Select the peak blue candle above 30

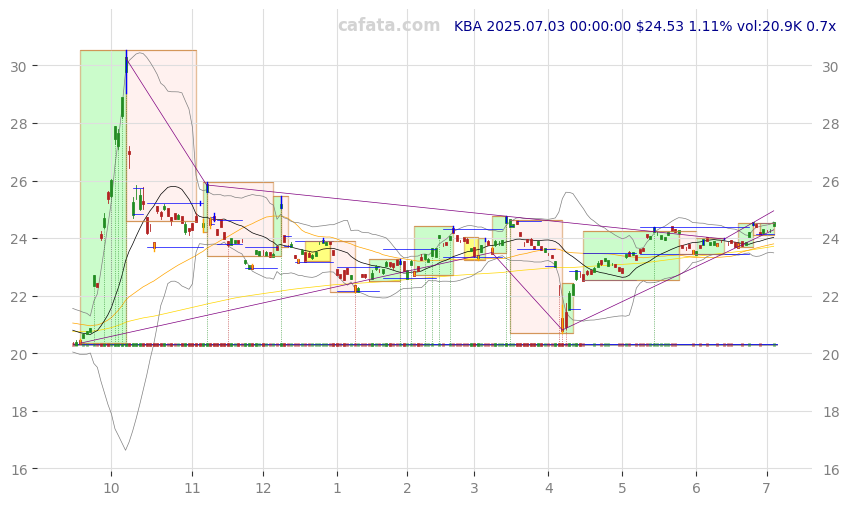click(126, 71)
